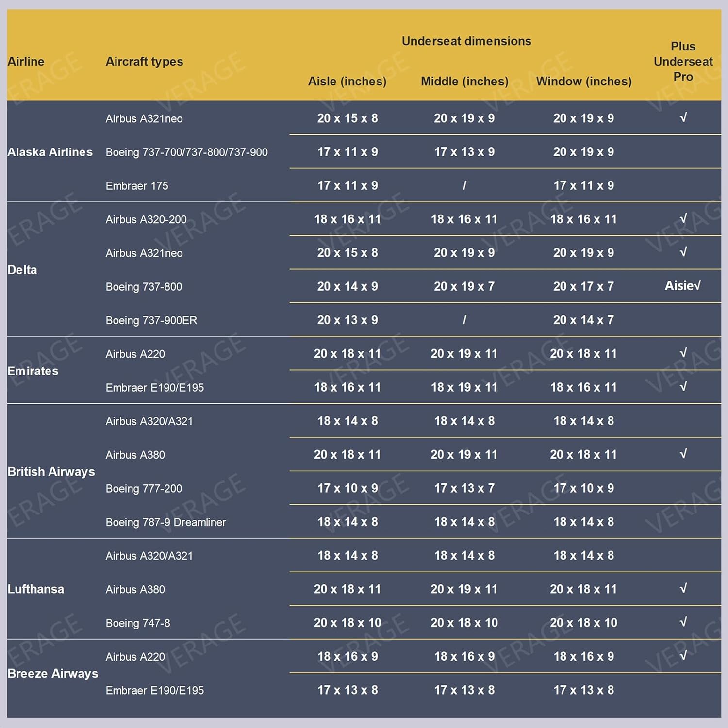
Task: Click the Plus Underseat Pro column header
Action: point(683,61)
